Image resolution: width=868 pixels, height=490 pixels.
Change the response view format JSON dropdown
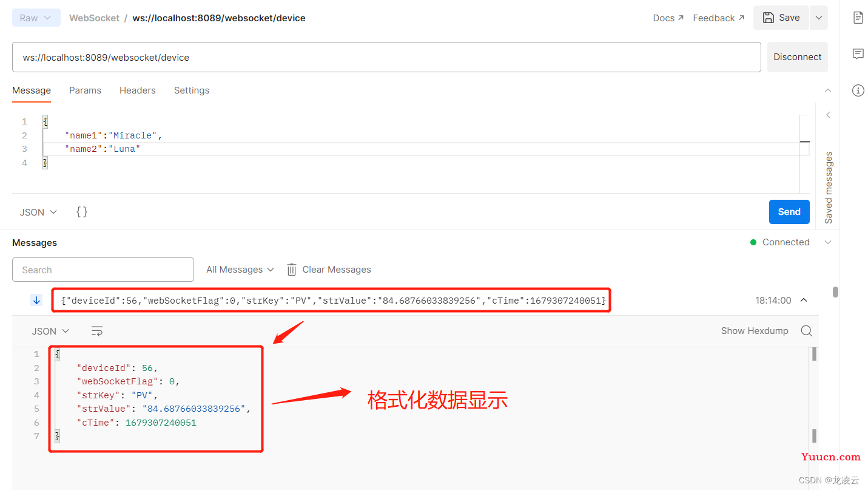coord(50,331)
